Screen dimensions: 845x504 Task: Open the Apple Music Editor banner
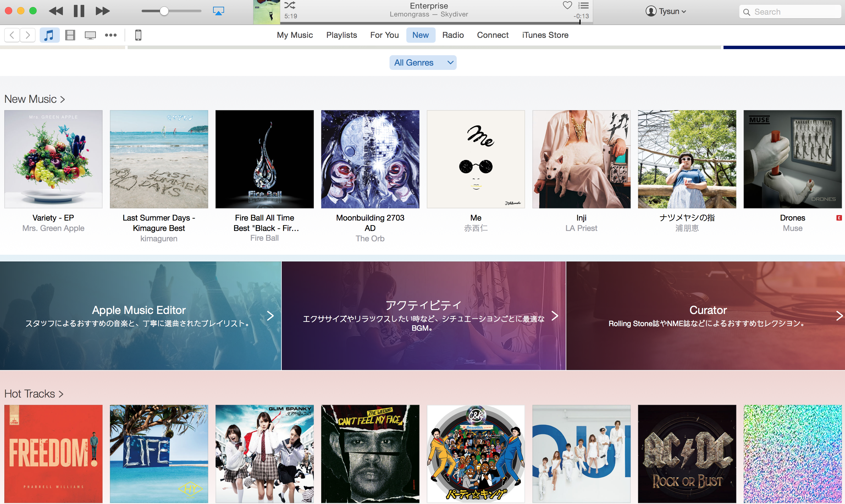(140, 315)
